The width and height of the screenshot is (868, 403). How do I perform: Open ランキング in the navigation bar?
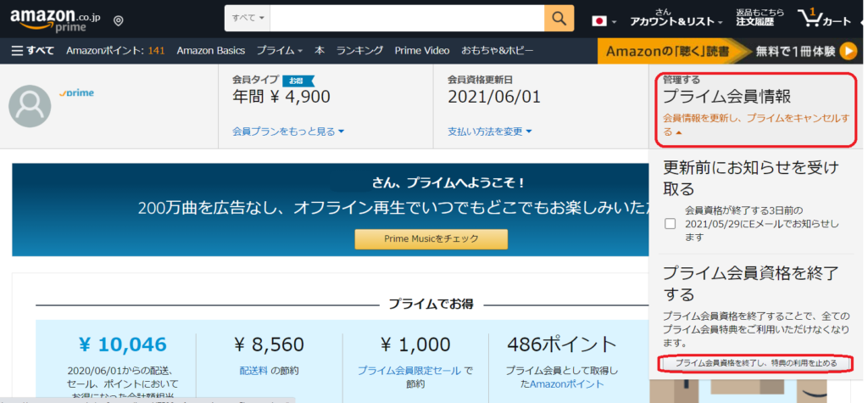[x=359, y=51]
